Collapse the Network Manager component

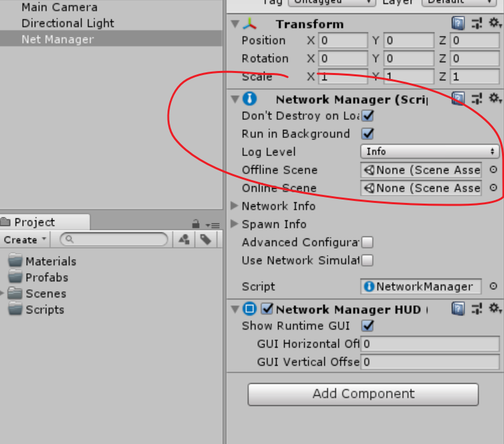(x=235, y=99)
